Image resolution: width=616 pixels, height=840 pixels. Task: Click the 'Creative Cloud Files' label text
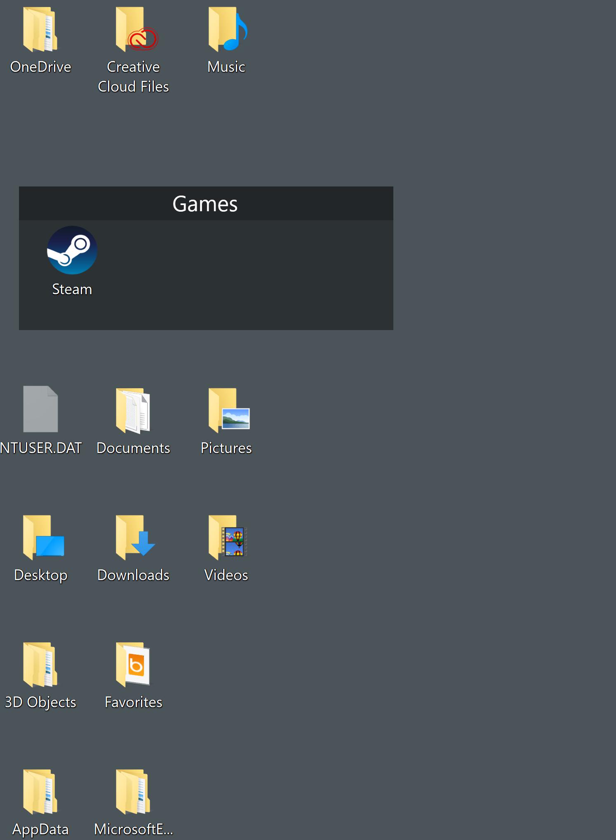click(133, 77)
